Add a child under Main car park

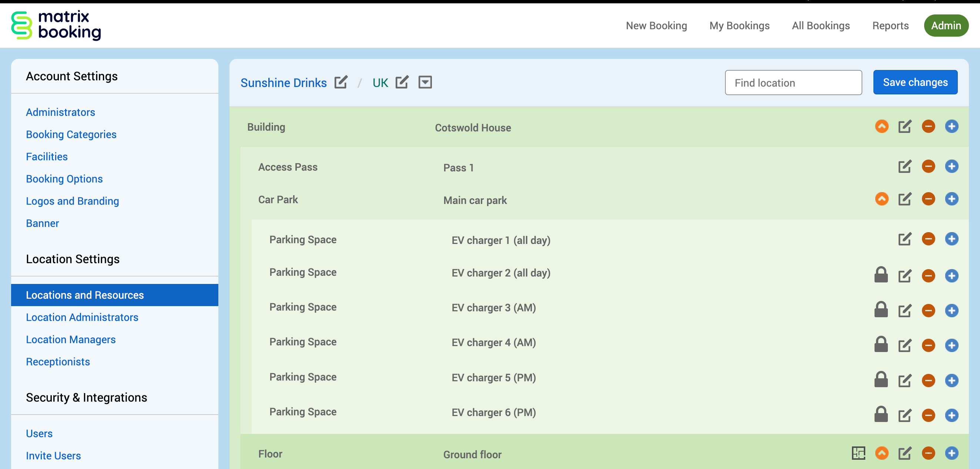tap(951, 198)
